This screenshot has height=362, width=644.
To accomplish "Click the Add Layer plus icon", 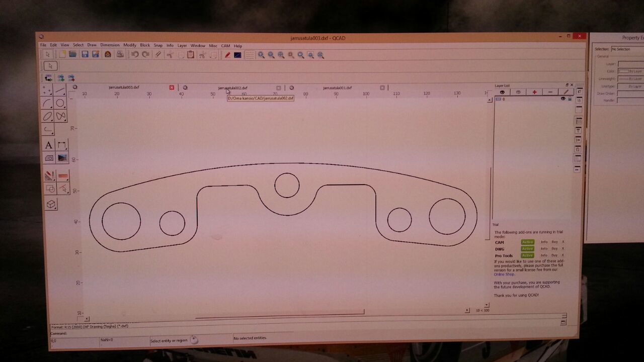I will (x=534, y=92).
